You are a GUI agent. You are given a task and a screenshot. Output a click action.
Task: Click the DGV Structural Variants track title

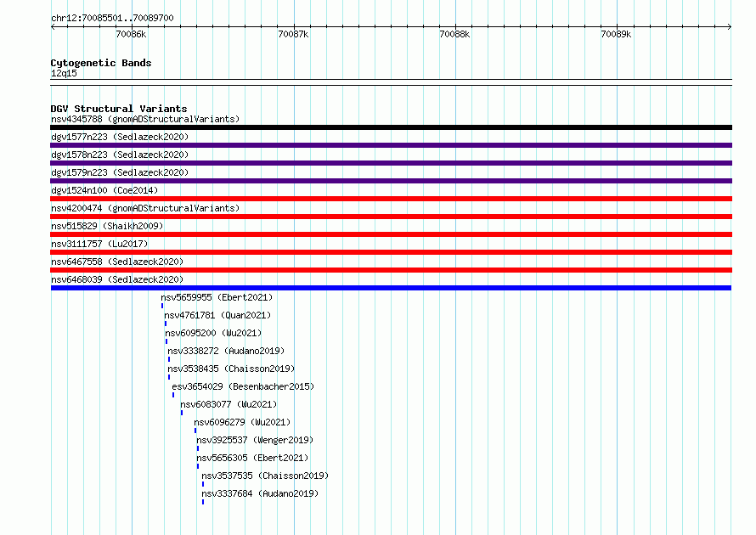pyautogui.click(x=119, y=109)
